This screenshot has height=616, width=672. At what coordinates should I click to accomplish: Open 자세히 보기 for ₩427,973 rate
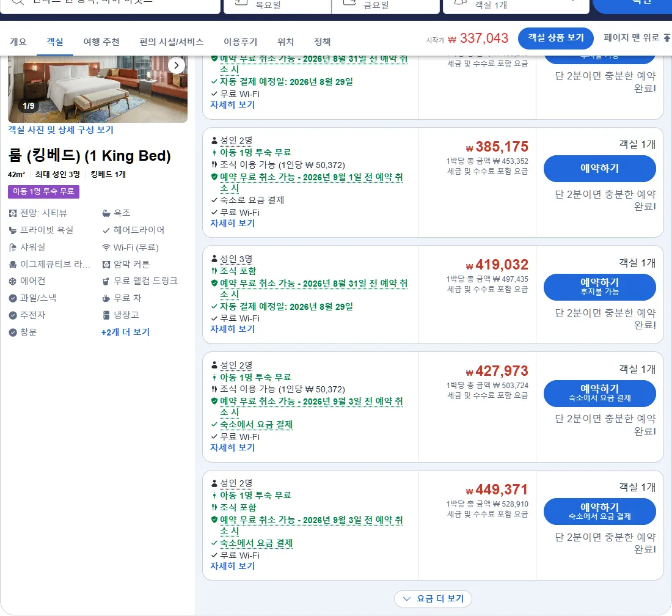(x=232, y=447)
